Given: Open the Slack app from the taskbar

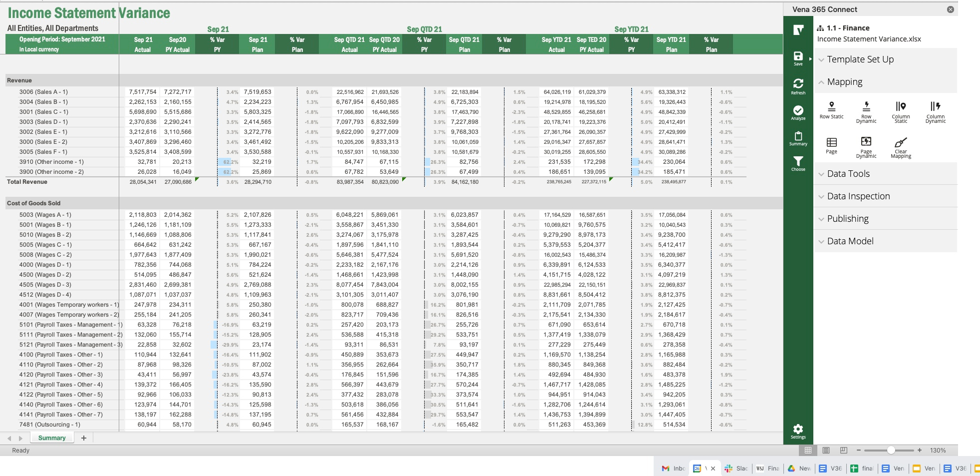Looking at the screenshot, I should pos(728,469).
